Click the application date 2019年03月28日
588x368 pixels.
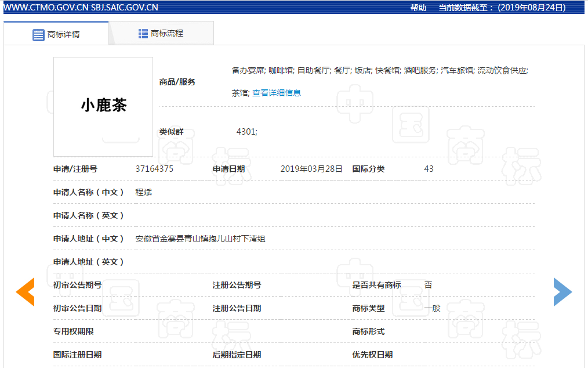tap(311, 169)
